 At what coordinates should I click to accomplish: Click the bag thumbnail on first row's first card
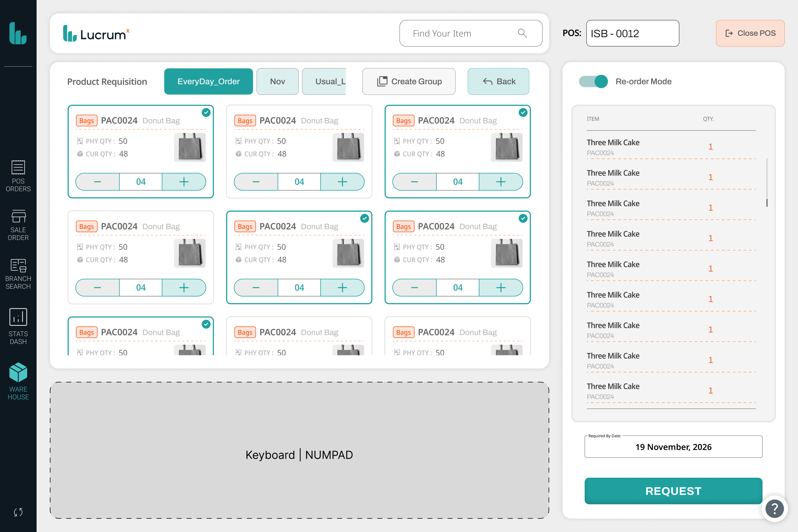190,147
